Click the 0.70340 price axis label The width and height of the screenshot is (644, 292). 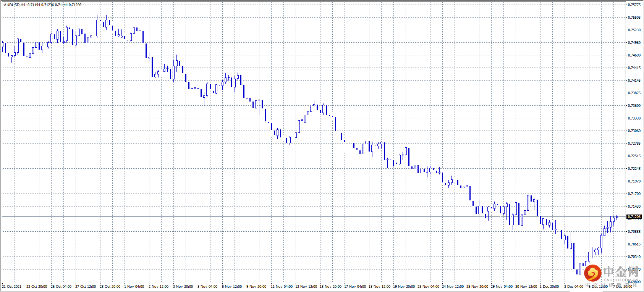click(634, 257)
